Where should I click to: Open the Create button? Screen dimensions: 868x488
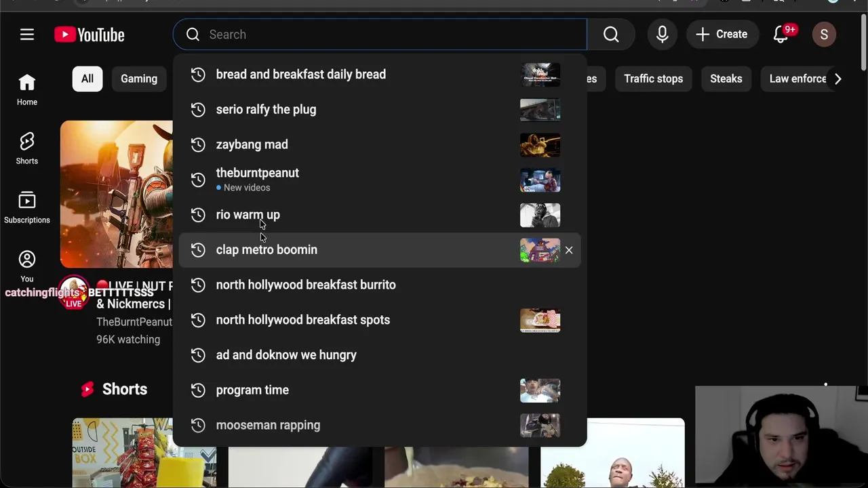722,35
